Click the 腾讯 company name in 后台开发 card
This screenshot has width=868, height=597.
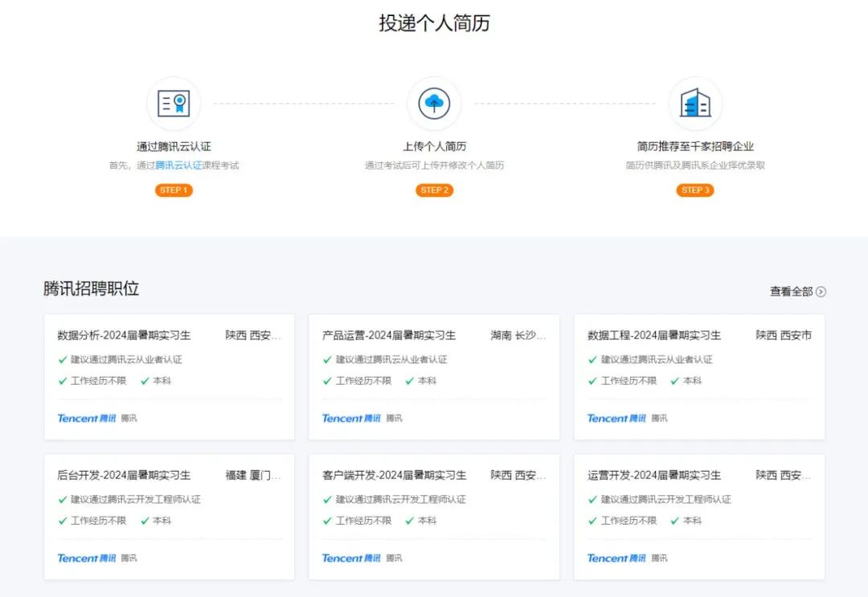129,558
